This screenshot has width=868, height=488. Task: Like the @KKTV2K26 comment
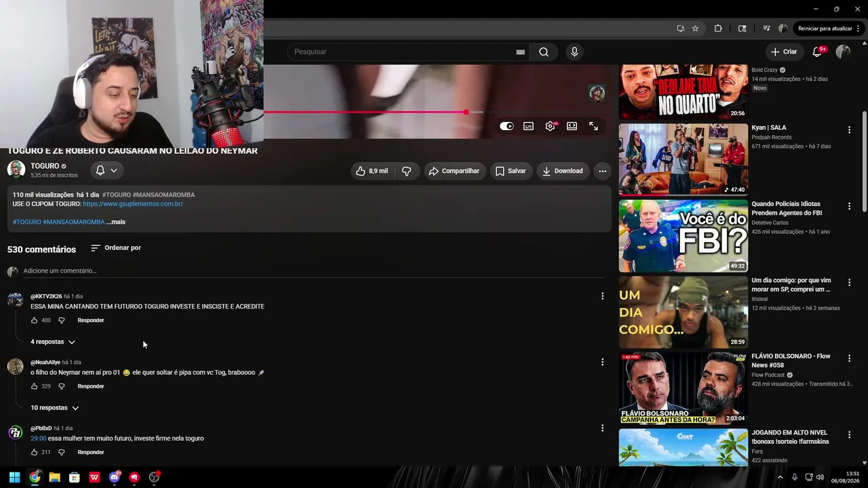[x=34, y=320]
